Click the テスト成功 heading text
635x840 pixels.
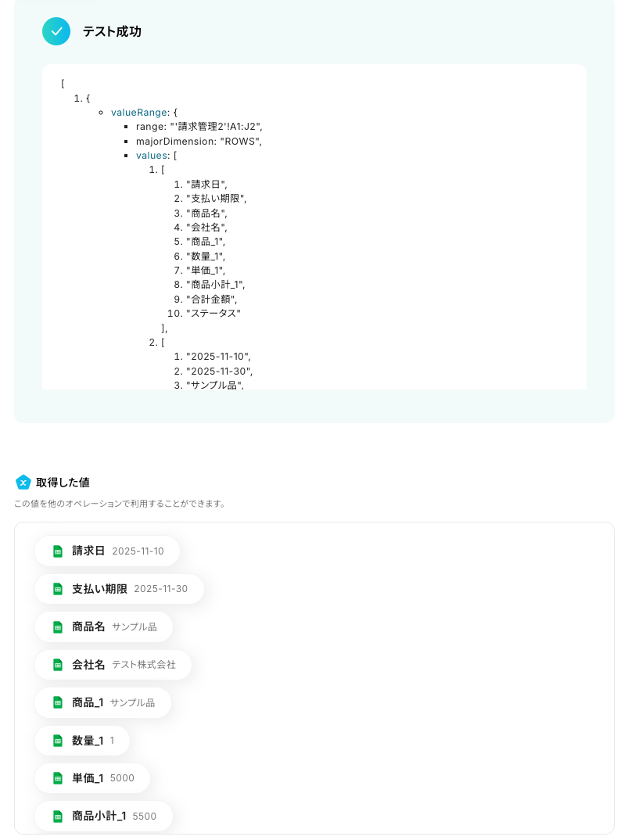coord(112,31)
